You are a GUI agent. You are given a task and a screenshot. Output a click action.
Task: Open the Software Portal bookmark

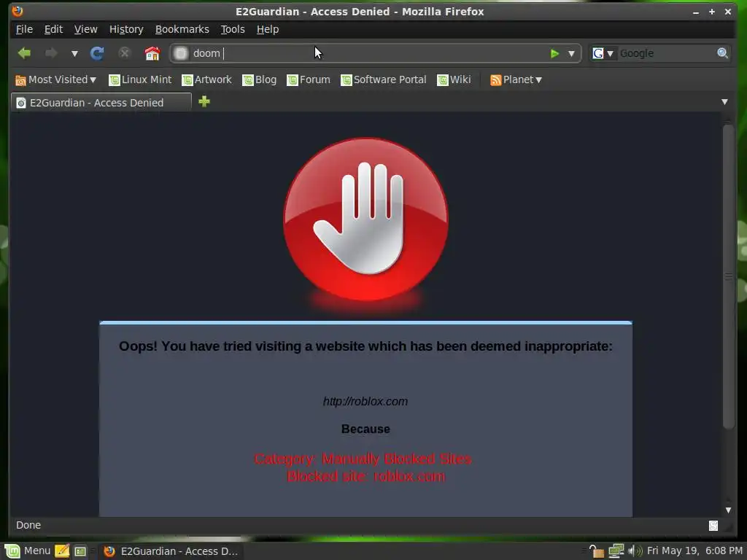coord(384,79)
